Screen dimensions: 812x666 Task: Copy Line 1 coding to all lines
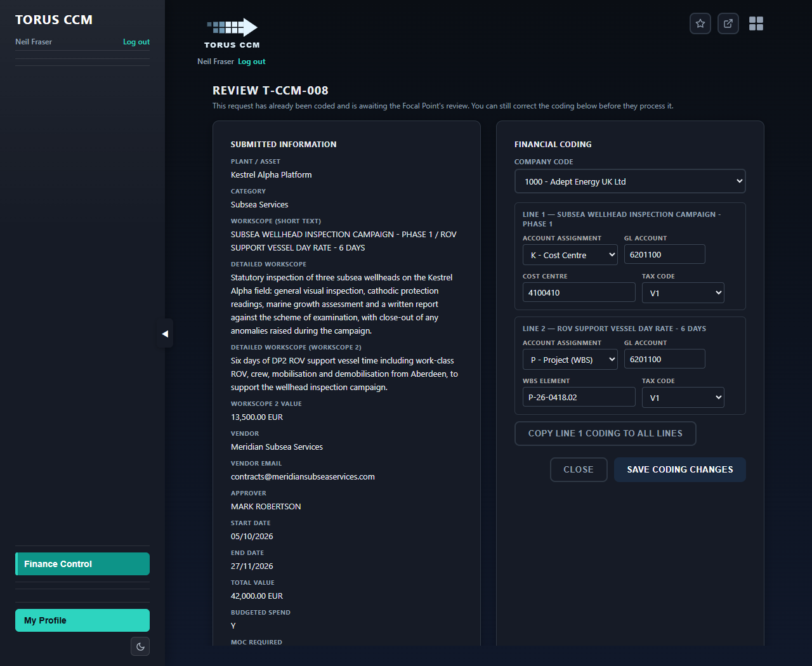point(605,433)
